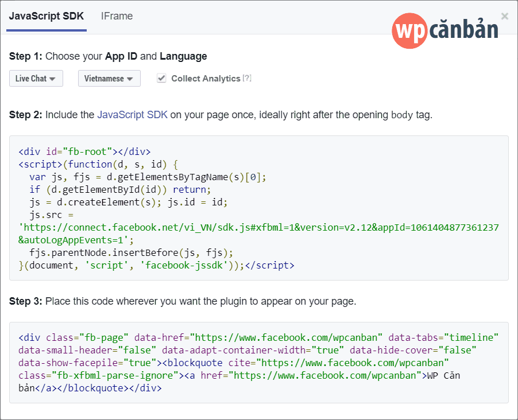Open the Collect Analytics help tooltip
Screen dimensions: 518x420
247,79
